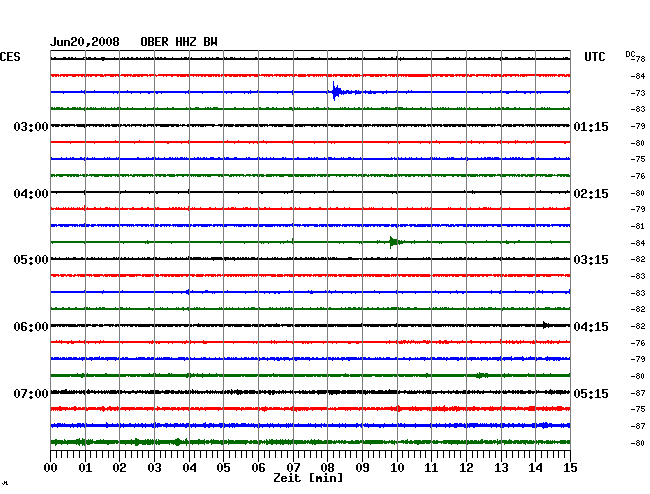Click the 02:15 UTC time label

click(591, 194)
